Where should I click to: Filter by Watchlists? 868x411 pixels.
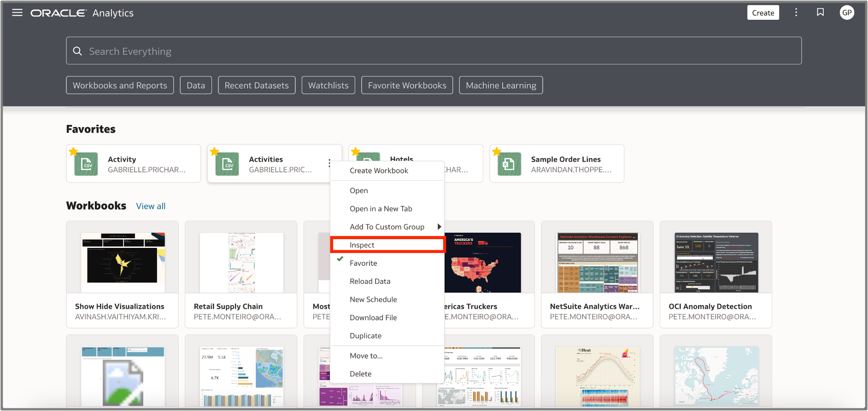coord(328,85)
